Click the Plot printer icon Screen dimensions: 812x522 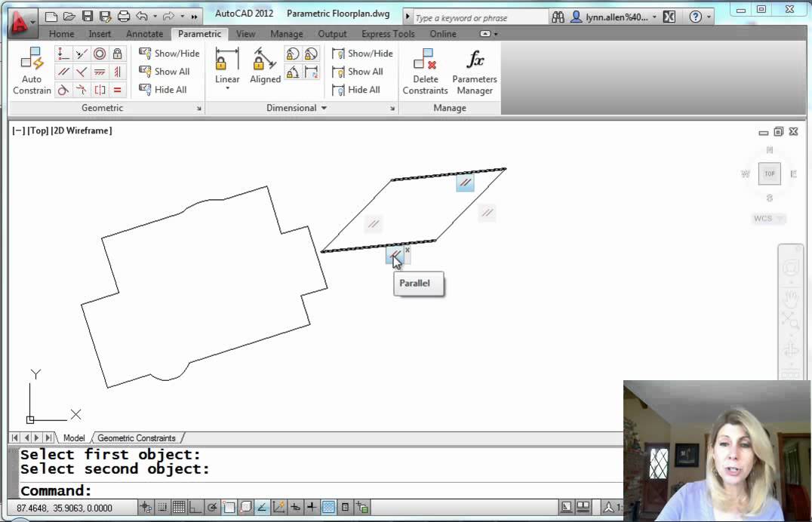pos(123,17)
